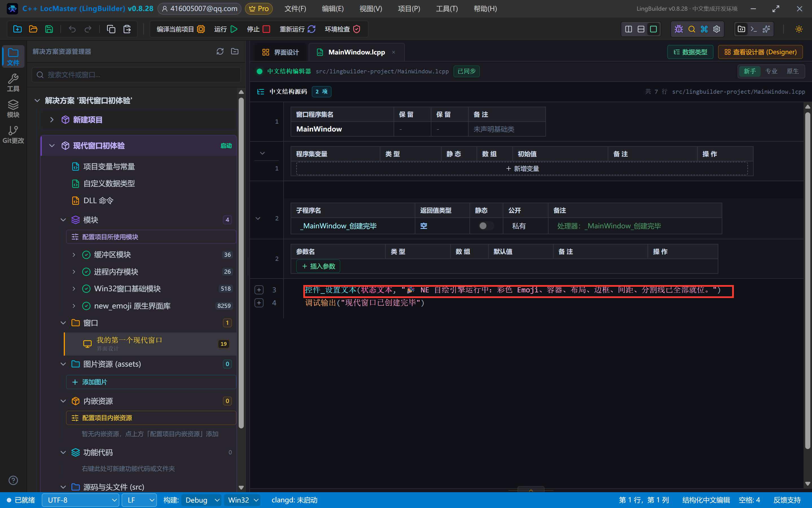This screenshot has width=812, height=508.
Task: Click the 插入参数 button
Action: tap(318, 266)
